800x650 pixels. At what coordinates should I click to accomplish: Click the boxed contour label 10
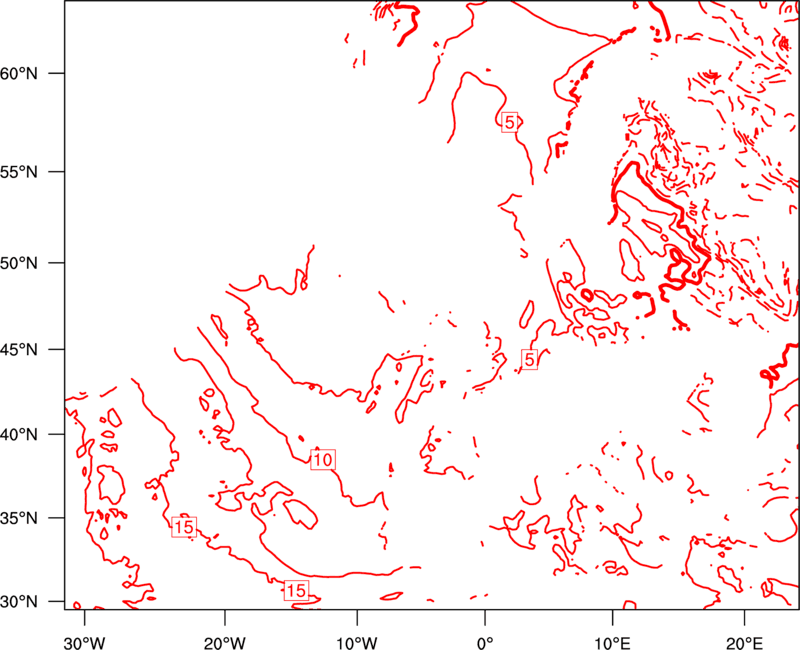coord(323,460)
